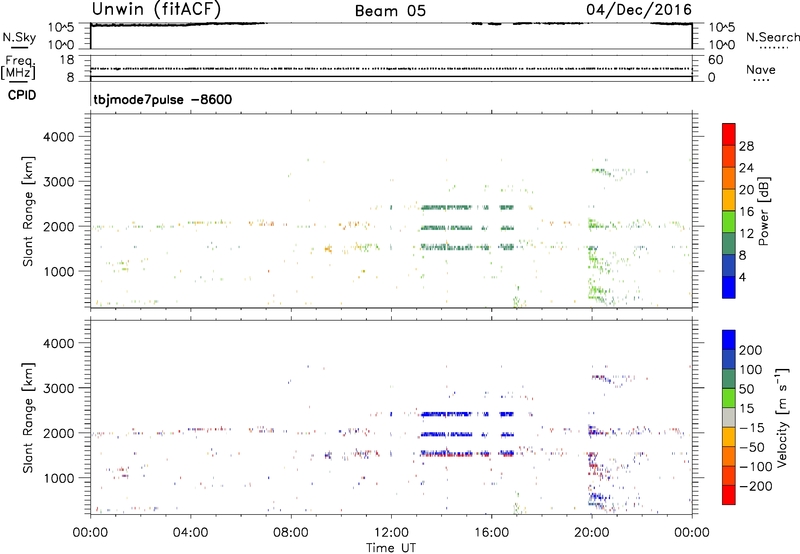Image resolution: width=800 pixels, height=554 pixels.
Task: Click the '04:00' time tick label
Action: tap(191, 533)
